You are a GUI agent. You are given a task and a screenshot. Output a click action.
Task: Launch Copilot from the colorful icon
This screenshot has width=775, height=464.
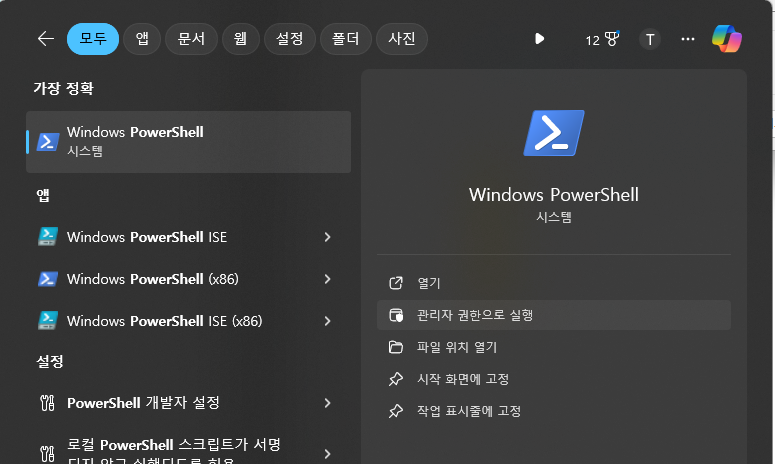pyautogui.click(x=727, y=39)
